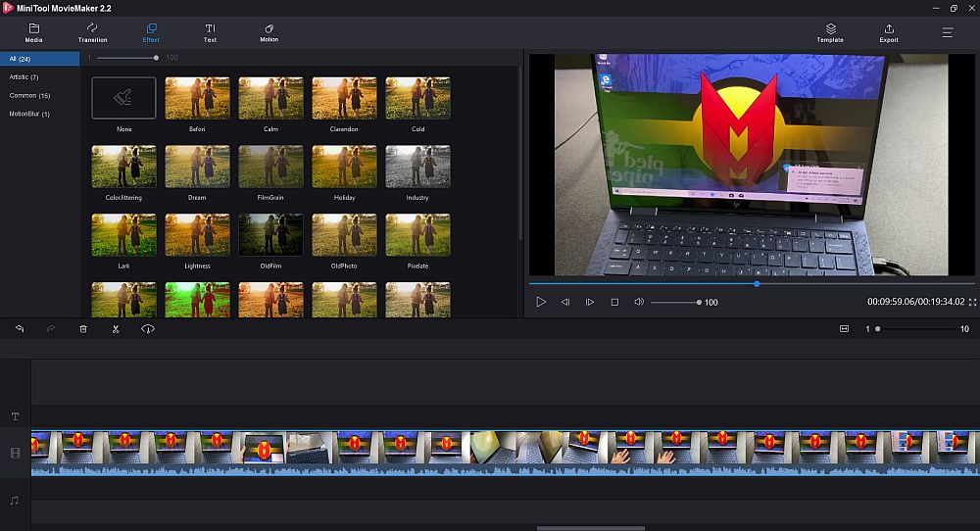Choose the OldFilm effect
The width and height of the screenshot is (980, 531).
click(270, 235)
